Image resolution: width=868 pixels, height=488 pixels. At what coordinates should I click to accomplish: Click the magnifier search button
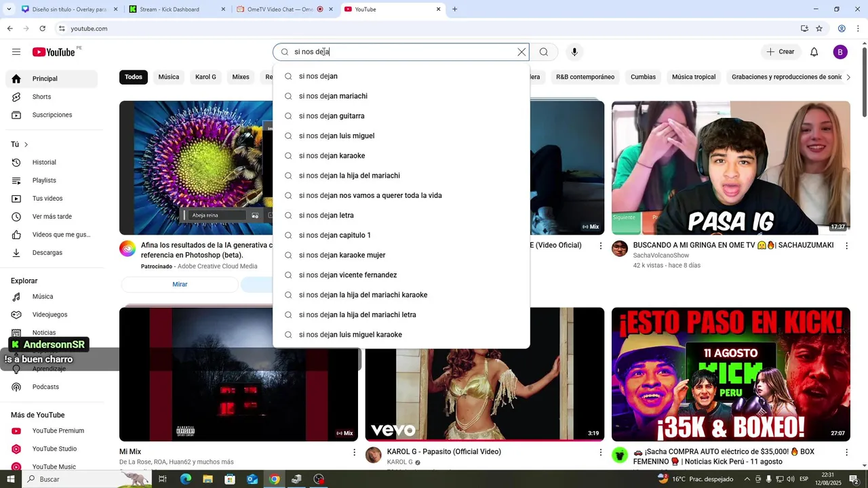pyautogui.click(x=544, y=52)
